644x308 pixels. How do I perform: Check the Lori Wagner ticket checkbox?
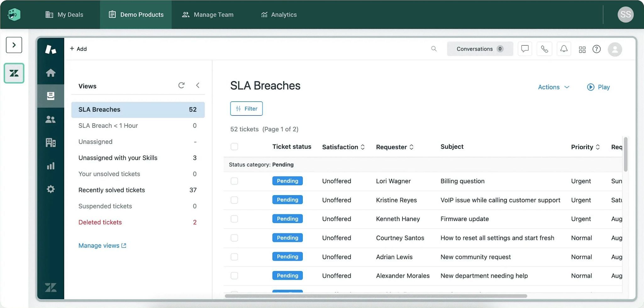(234, 181)
